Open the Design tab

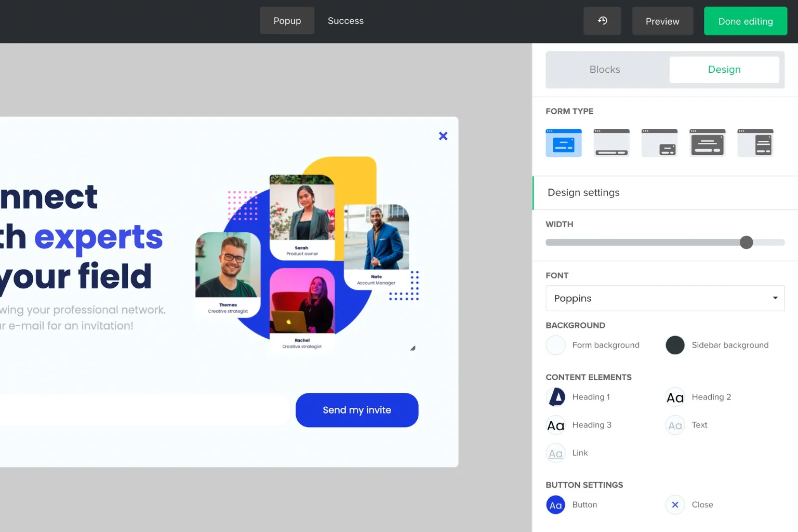(x=724, y=70)
